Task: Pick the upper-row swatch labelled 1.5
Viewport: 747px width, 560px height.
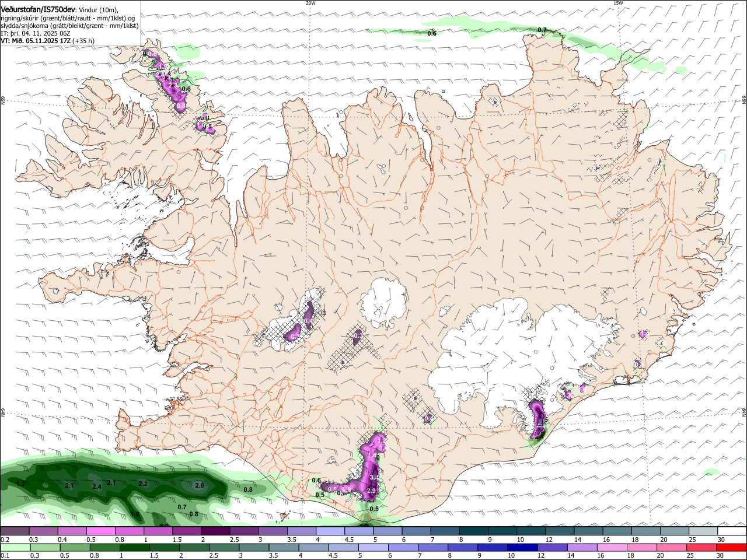Action: tap(187, 531)
